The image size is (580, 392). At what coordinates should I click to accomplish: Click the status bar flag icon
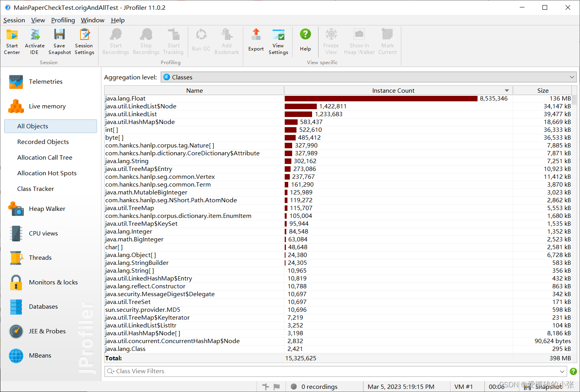[x=277, y=387]
